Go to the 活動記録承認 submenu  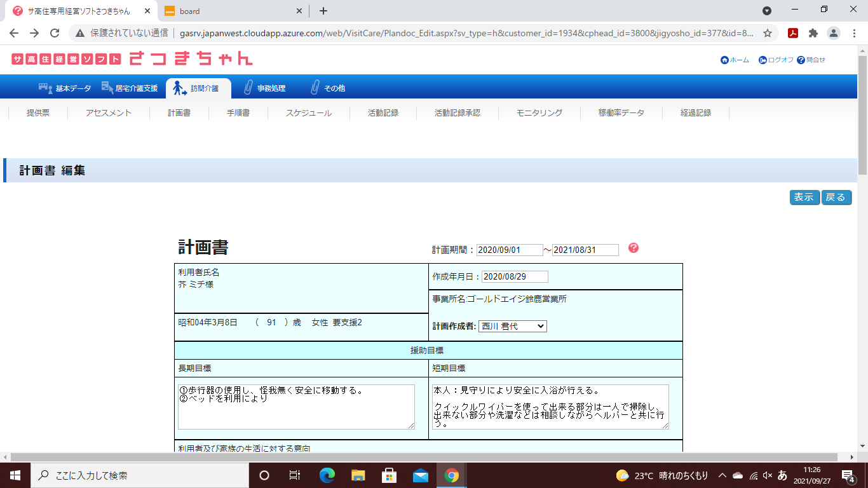(457, 112)
